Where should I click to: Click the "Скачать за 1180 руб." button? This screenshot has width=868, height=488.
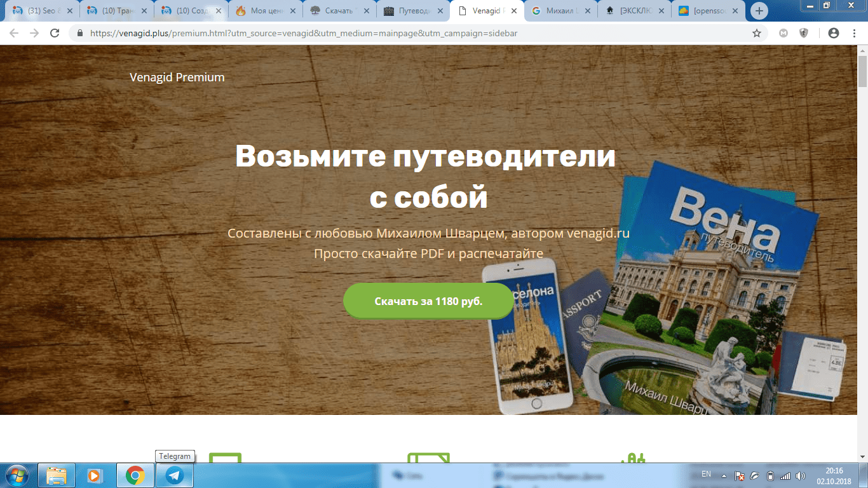[428, 301]
